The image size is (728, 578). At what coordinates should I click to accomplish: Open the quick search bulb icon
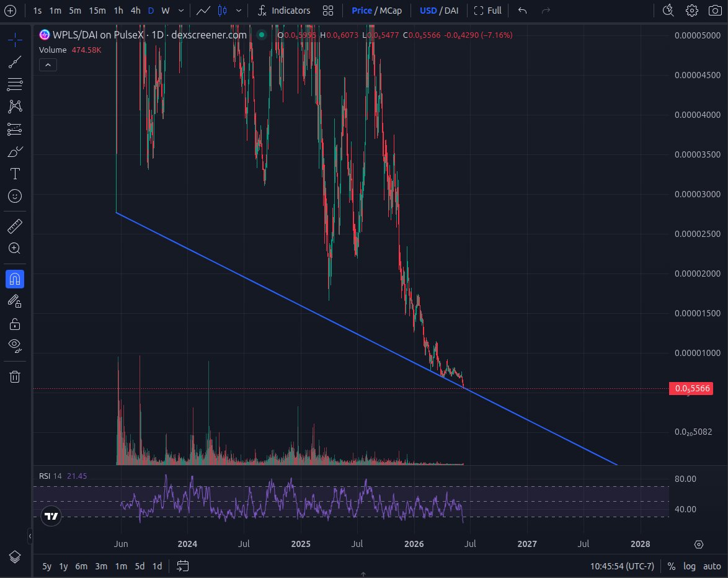point(668,10)
